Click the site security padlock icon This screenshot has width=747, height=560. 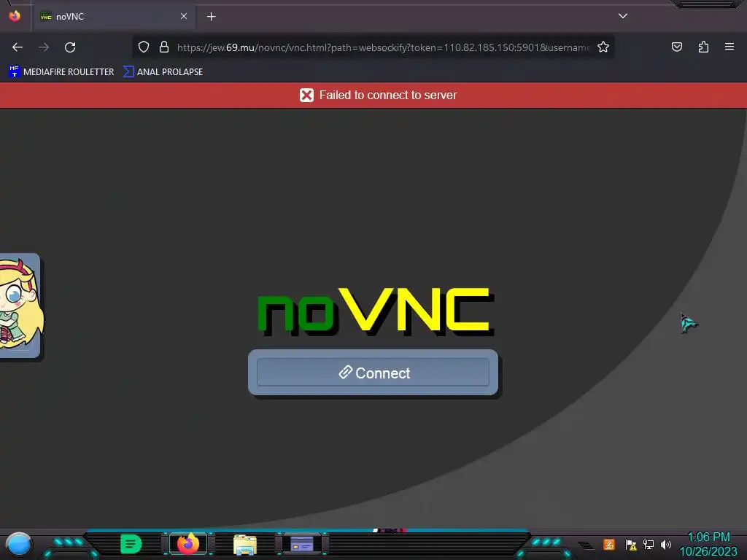pos(164,47)
